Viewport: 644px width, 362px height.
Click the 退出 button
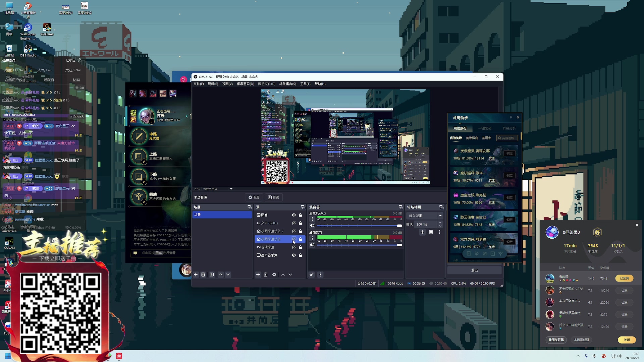coord(474,270)
